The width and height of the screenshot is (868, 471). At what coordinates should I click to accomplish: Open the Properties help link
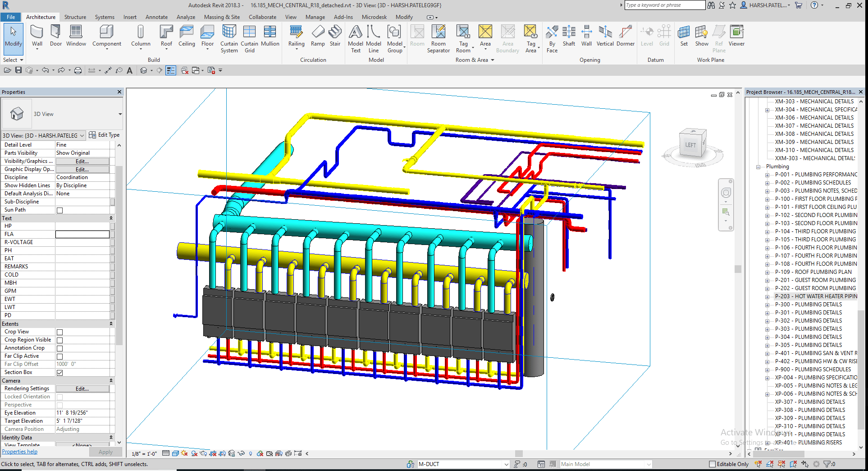click(19, 451)
